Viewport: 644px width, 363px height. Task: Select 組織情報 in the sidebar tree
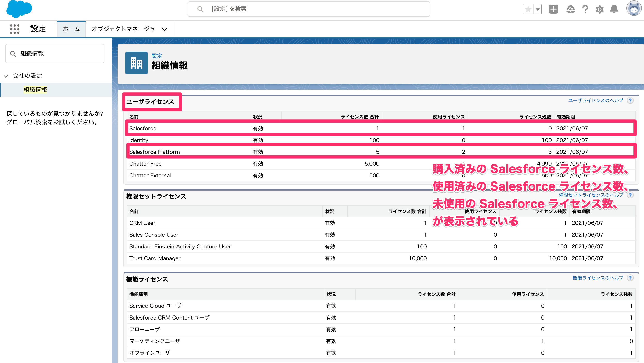[35, 90]
